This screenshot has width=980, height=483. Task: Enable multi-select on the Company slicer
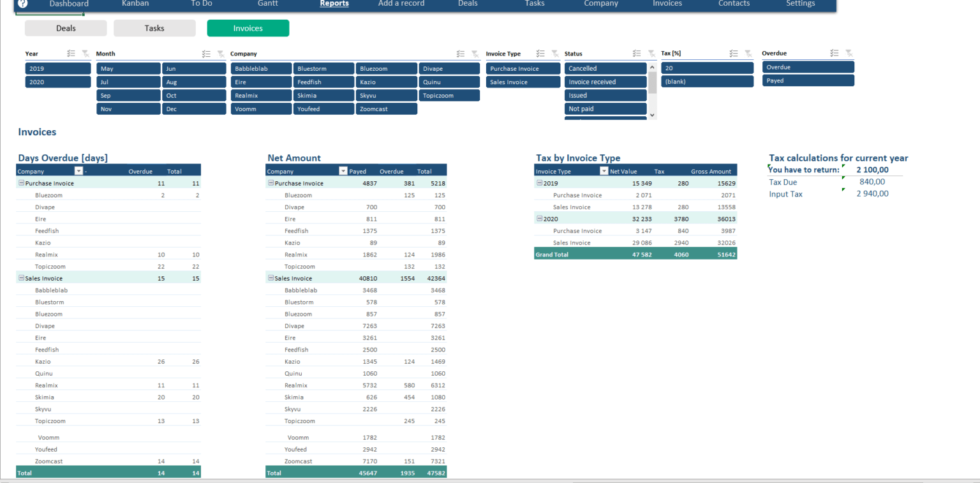tap(461, 53)
